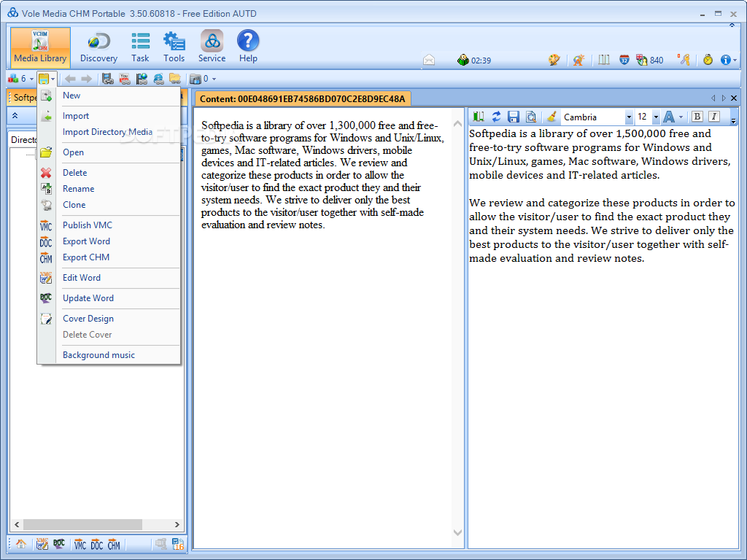Click the bottom Edit Word VMC pencil icon
This screenshot has height=560, width=747.
(42, 544)
